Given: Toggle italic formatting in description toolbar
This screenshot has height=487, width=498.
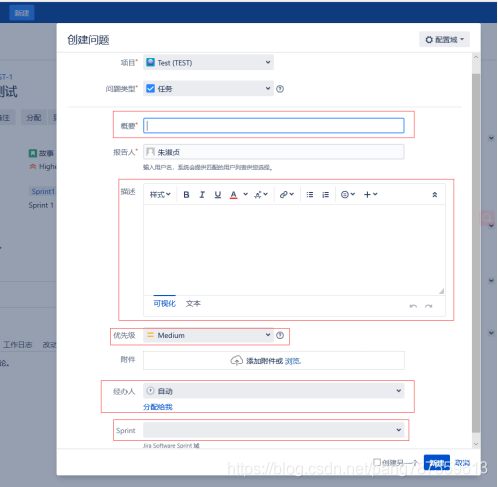Looking at the screenshot, I should point(202,195).
